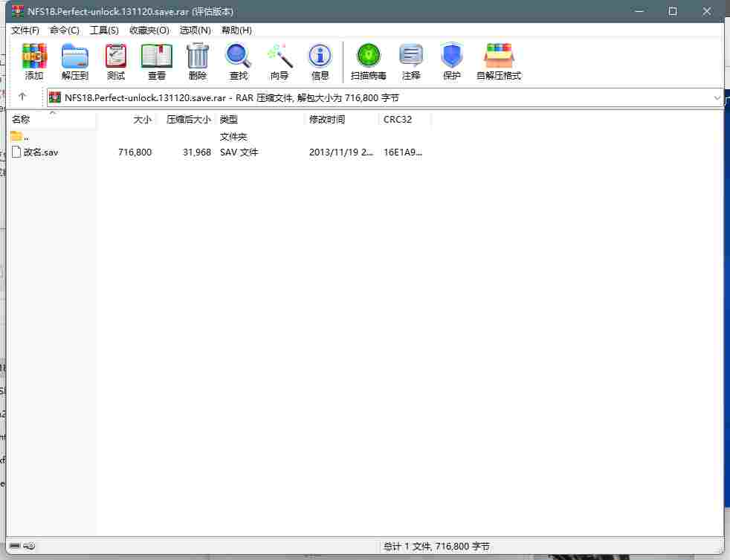Sort by the 压缩后大小 column header
The height and width of the screenshot is (560, 730).
(x=185, y=120)
